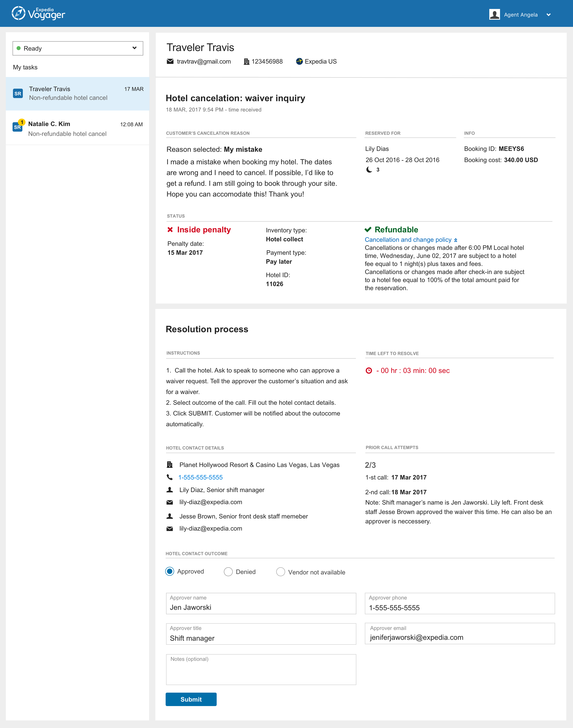The height and width of the screenshot is (728, 573).
Task: Click the SR badge on Traveler Travis task
Action: click(18, 94)
